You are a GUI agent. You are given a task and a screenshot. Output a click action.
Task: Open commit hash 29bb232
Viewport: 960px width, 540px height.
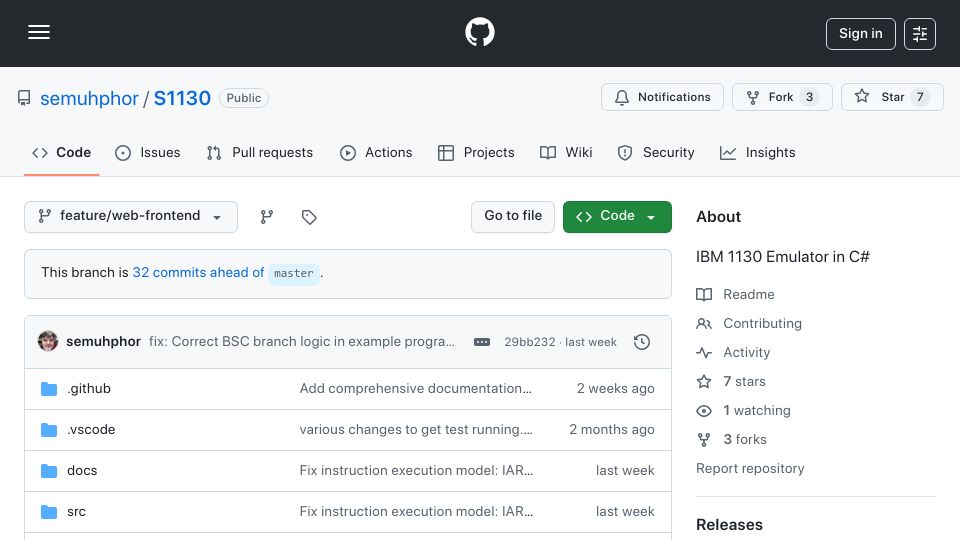(x=530, y=342)
